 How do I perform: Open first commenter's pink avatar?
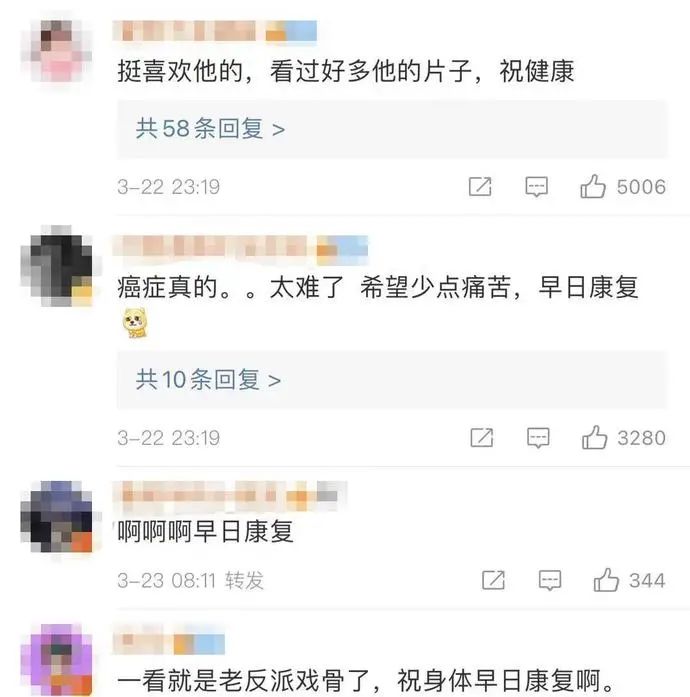tap(57, 50)
